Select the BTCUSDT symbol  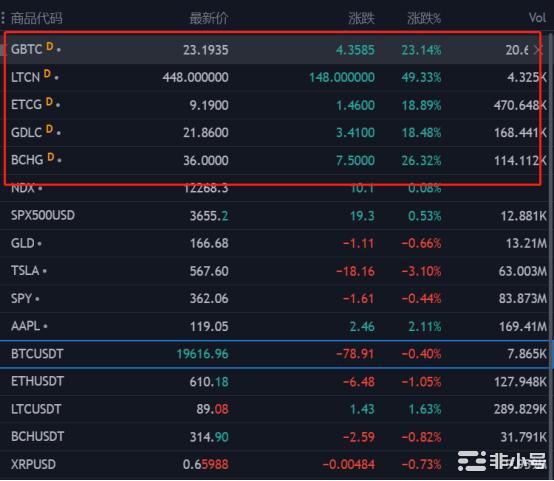pyautogui.click(x=37, y=354)
